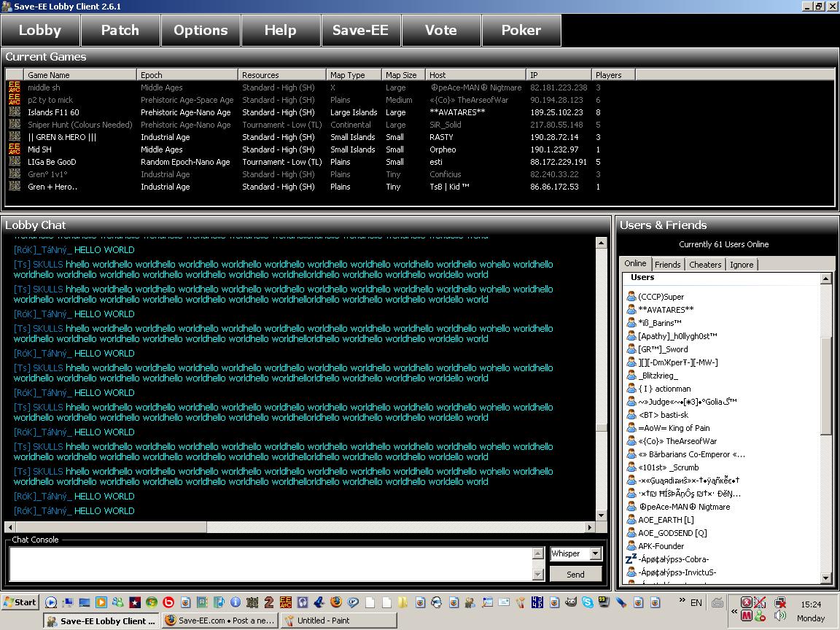Click the game icon for 'LIGa Be GooD'

15,162
